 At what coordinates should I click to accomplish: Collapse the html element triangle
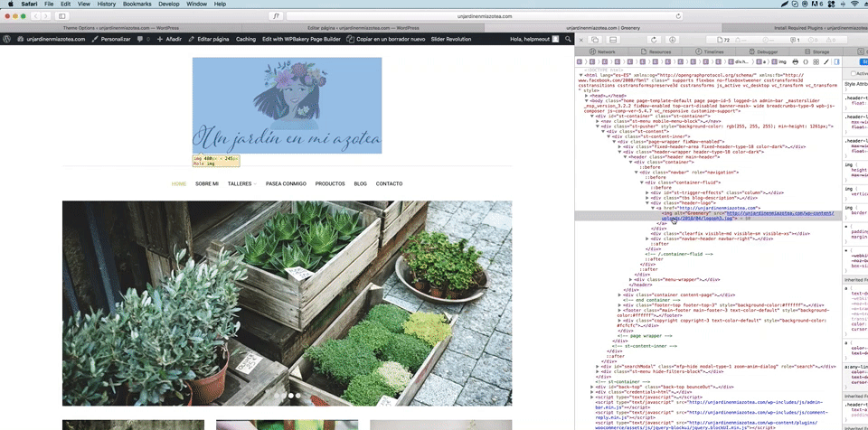pyautogui.click(x=581, y=75)
